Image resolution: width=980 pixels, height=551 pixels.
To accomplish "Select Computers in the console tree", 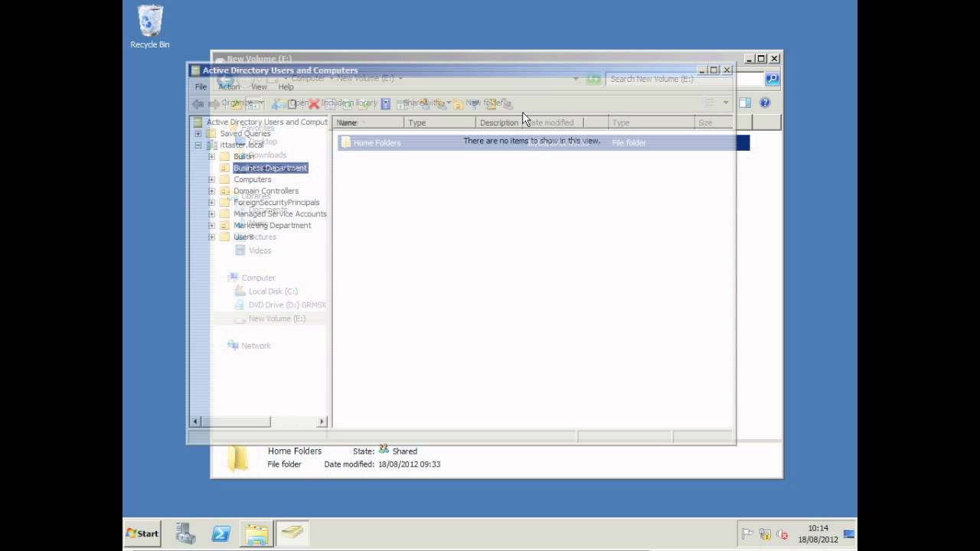I will point(252,179).
